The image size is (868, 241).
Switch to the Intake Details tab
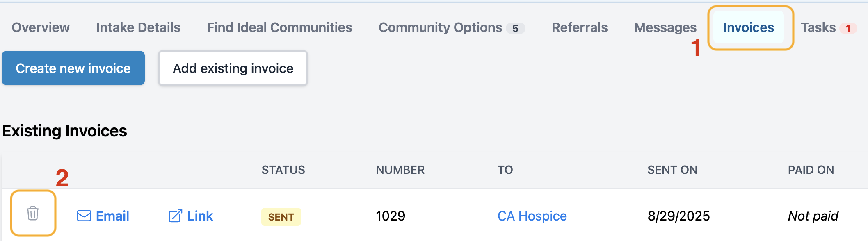pos(138,27)
